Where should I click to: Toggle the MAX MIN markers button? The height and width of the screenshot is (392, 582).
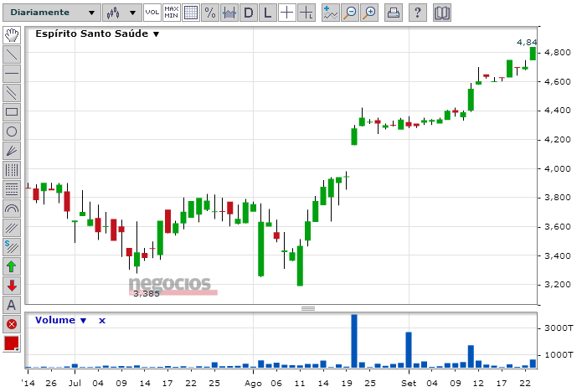pyautogui.click(x=172, y=13)
